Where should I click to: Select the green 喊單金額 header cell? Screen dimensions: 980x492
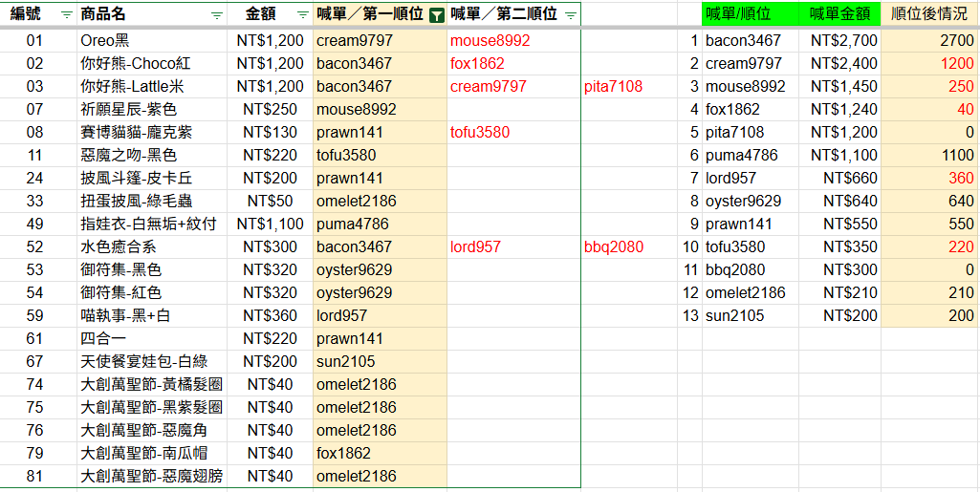tap(839, 14)
